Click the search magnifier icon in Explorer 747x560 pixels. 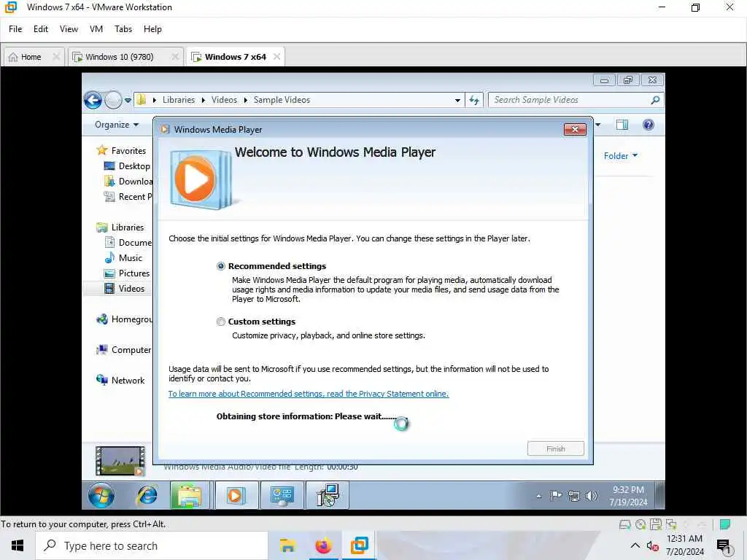coord(656,100)
